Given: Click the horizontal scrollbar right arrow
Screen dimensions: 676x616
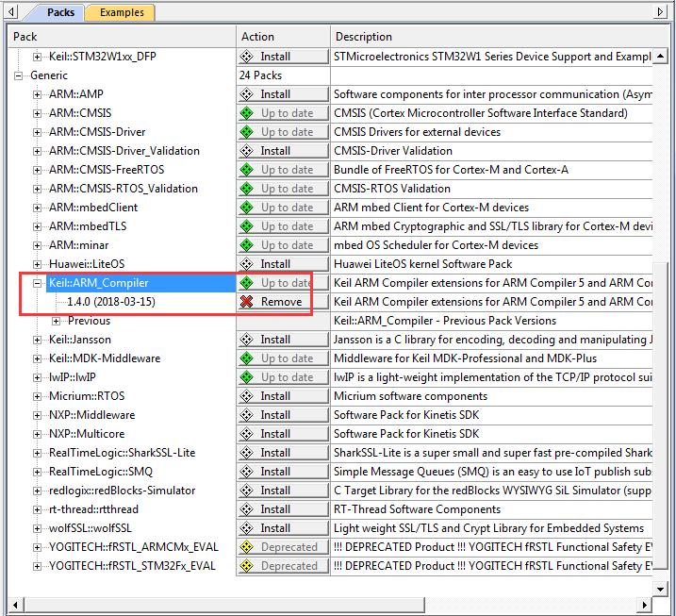Looking at the screenshot, I should pos(644,605).
